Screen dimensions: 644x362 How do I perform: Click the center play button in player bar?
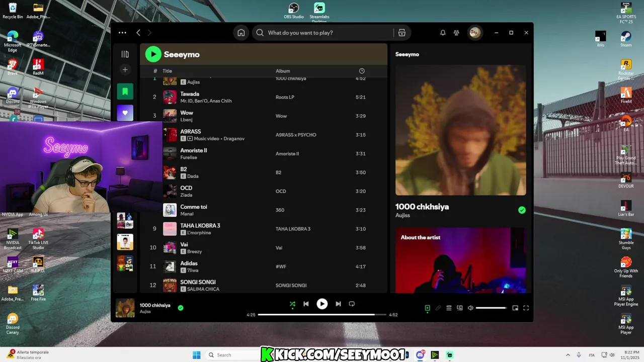[322, 304]
